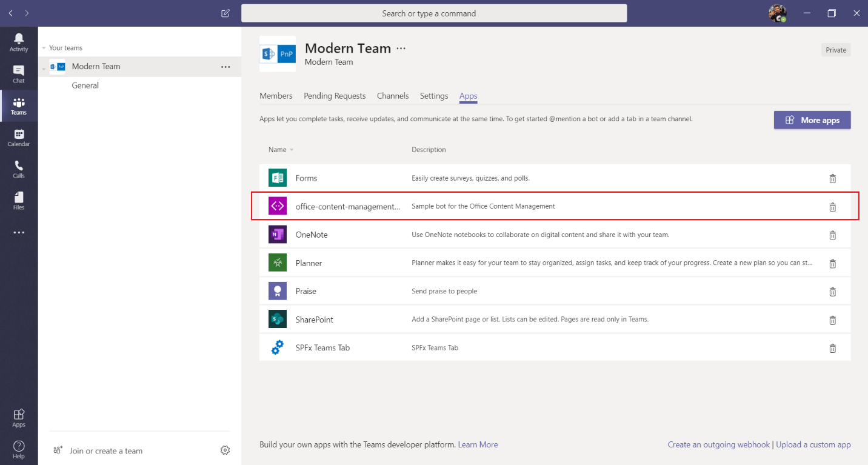Open the Activity feed in sidebar
Image resolution: width=868 pixels, height=465 pixels.
coord(19,42)
